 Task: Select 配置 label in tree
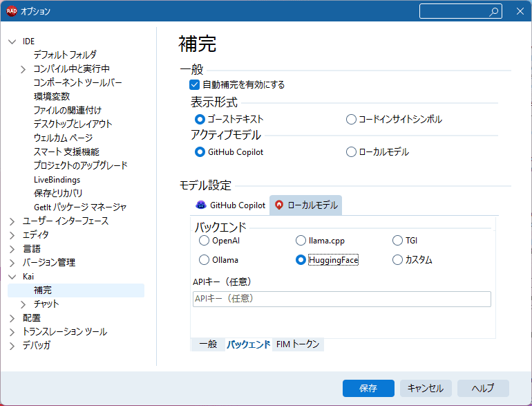[x=32, y=318]
